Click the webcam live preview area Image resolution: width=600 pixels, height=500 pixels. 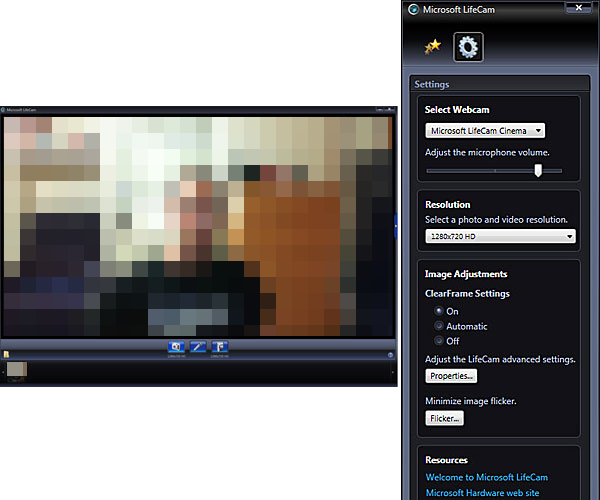click(x=198, y=226)
